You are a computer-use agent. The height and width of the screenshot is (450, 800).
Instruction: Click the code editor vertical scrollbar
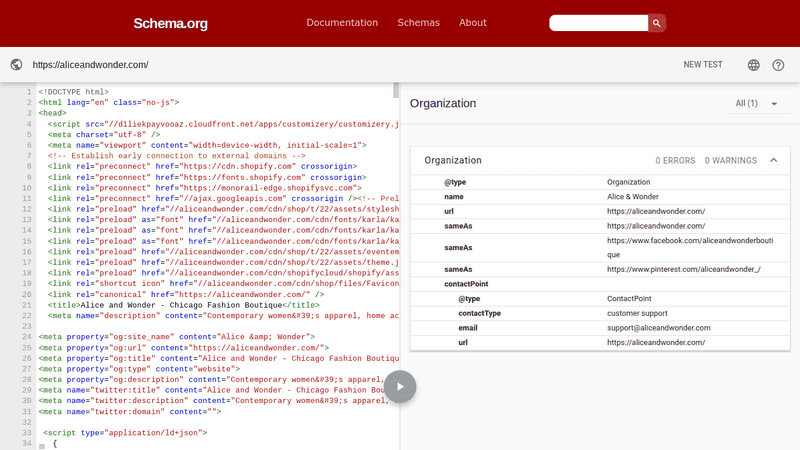click(x=397, y=200)
